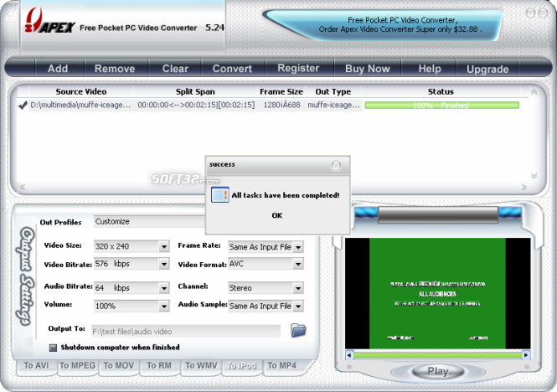Screen dimensions: 557x392
Task: Start conversion with the Convert button
Action: [x=232, y=68]
